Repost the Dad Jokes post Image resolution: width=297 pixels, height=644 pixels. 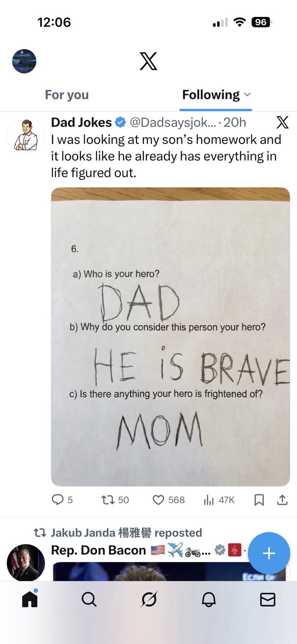click(x=108, y=500)
